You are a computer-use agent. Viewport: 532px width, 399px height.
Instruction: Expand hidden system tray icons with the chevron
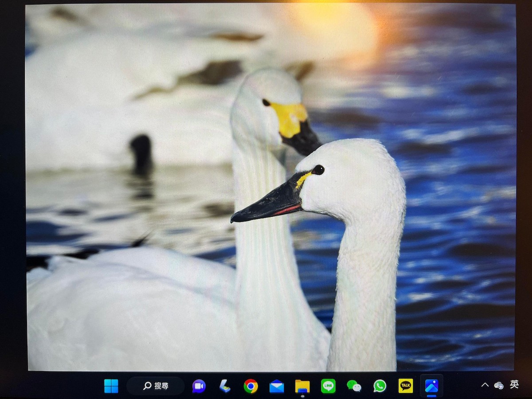click(x=485, y=385)
